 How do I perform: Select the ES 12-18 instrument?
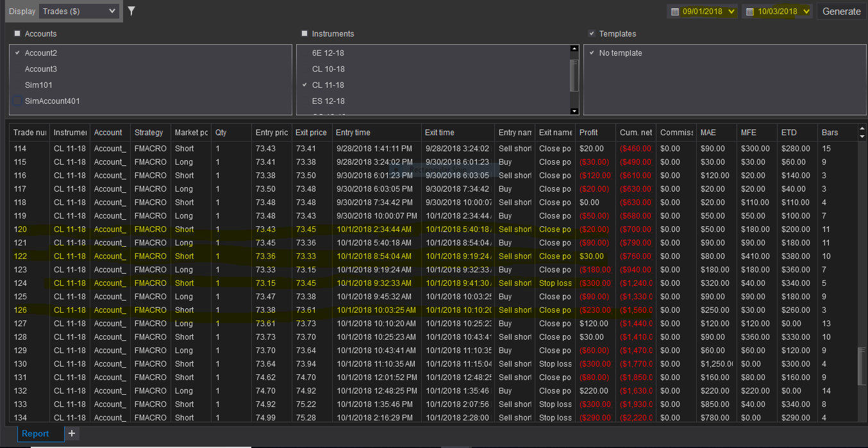click(x=328, y=101)
